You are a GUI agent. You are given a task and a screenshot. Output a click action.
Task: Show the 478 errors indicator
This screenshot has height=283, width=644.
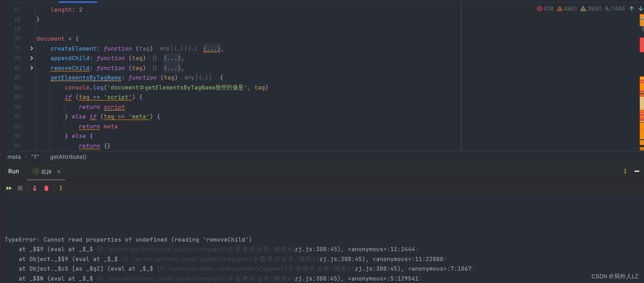click(545, 8)
